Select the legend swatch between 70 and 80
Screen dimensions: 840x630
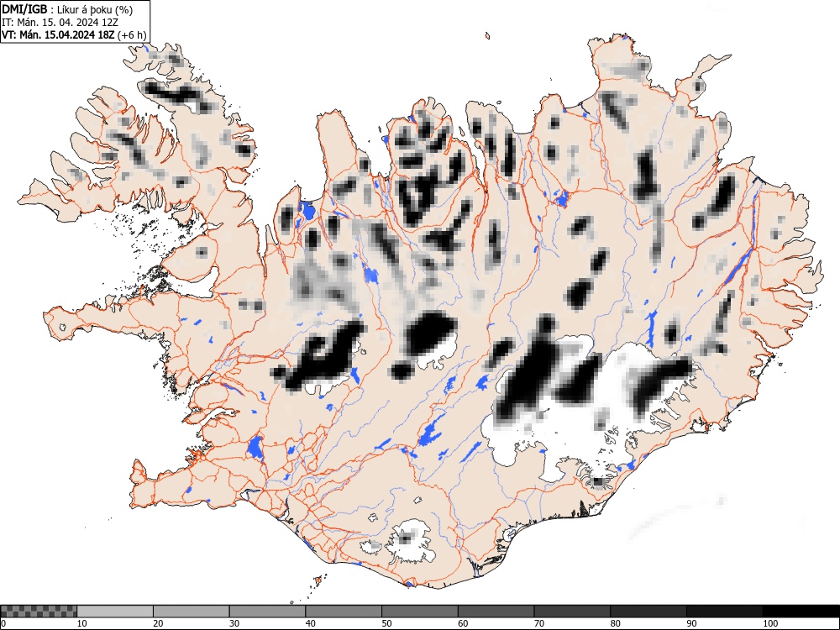click(x=572, y=612)
